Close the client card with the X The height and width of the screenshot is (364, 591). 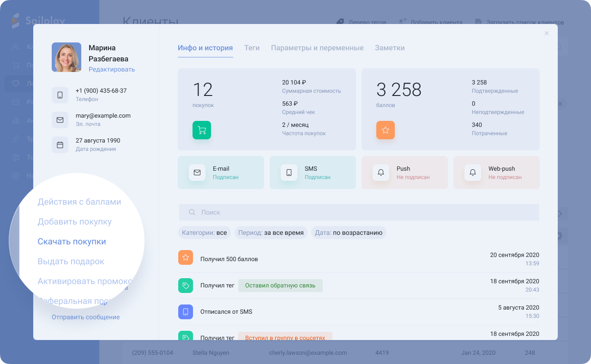pos(547,33)
